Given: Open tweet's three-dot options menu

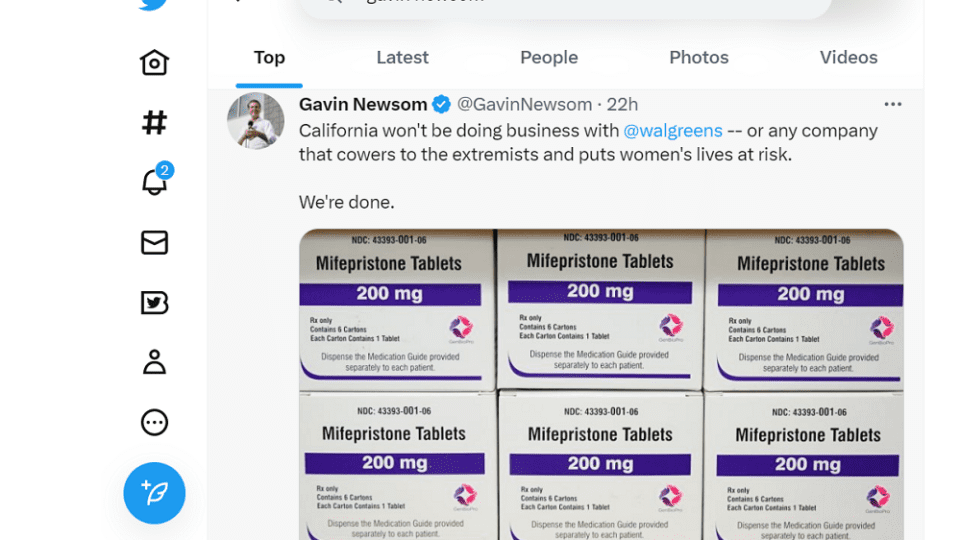Looking at the screenshot, I should coord(893,104).
